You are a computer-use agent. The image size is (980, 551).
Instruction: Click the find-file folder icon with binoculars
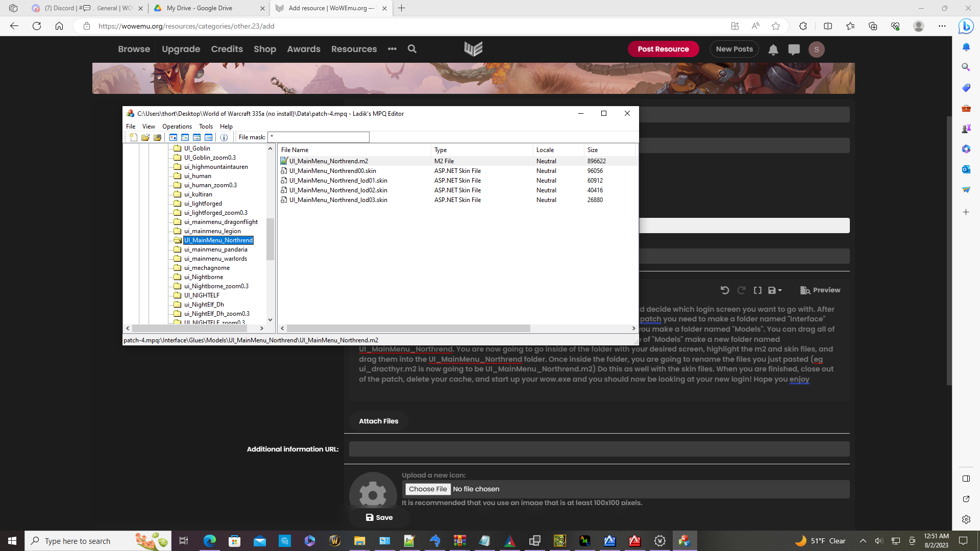(157, 137)
